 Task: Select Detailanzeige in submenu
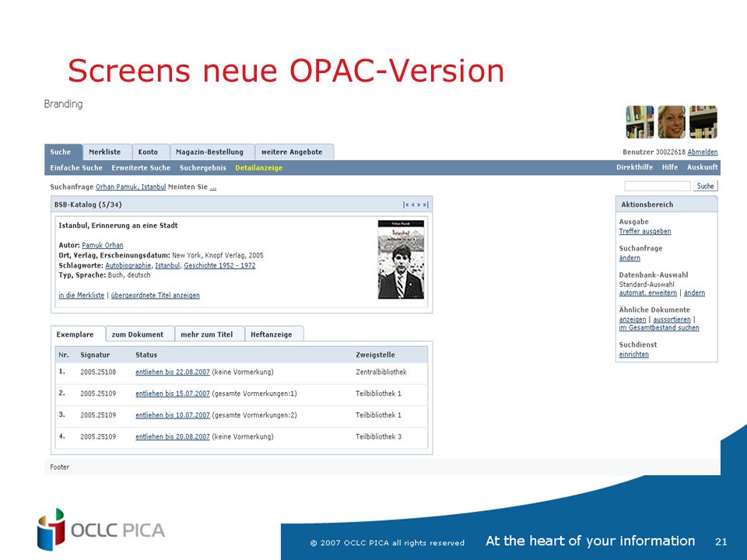(x=259, y=168)
